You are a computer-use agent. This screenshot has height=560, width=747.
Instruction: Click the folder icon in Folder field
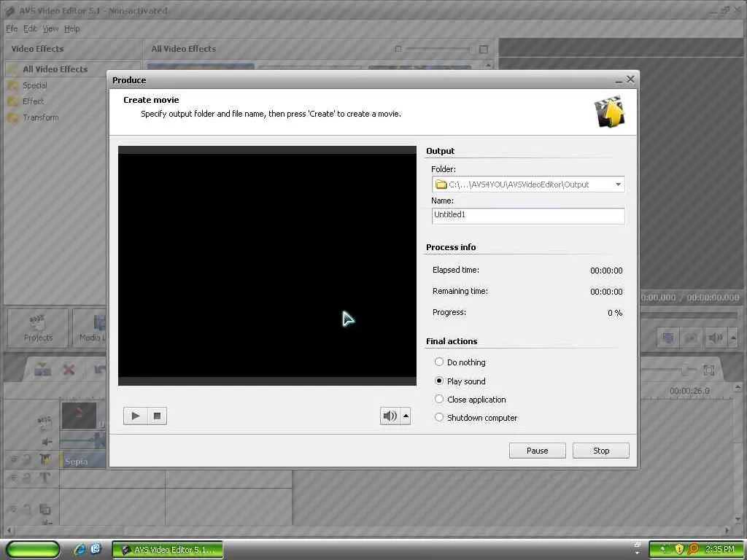tap(441, 184)
